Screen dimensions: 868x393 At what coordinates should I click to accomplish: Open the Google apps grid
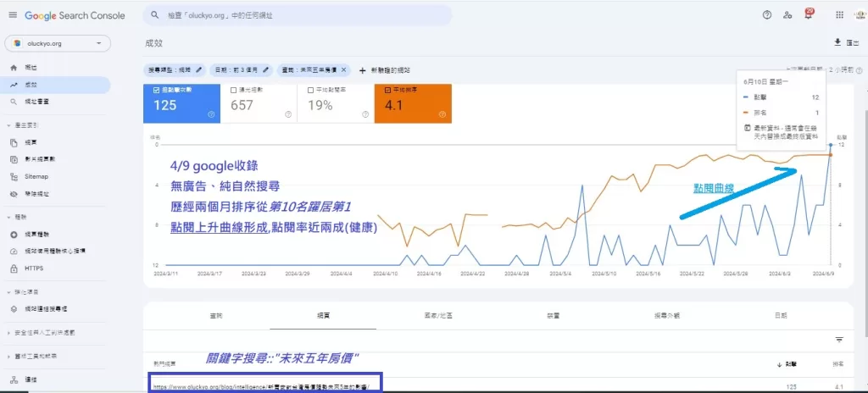[x=839, y=15]
